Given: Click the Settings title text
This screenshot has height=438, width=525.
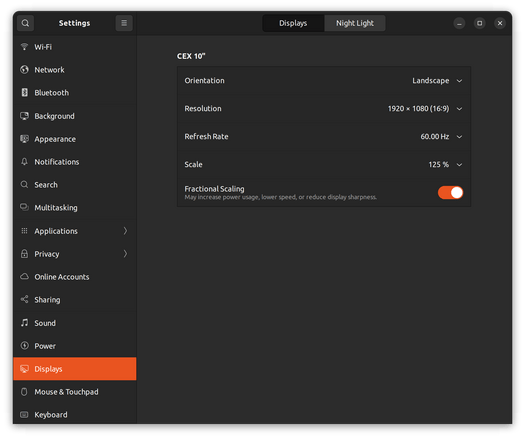Looking at the screenshot, I should [74, 23].
